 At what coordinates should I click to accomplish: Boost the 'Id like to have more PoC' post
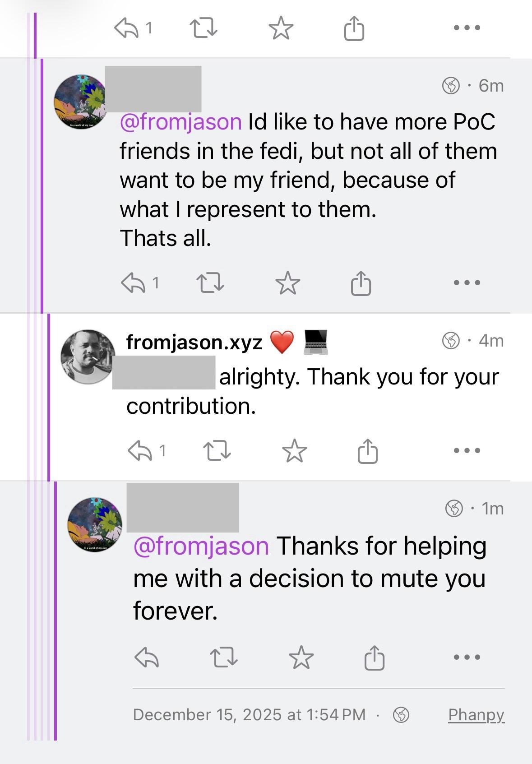click(x=210, y=283)
